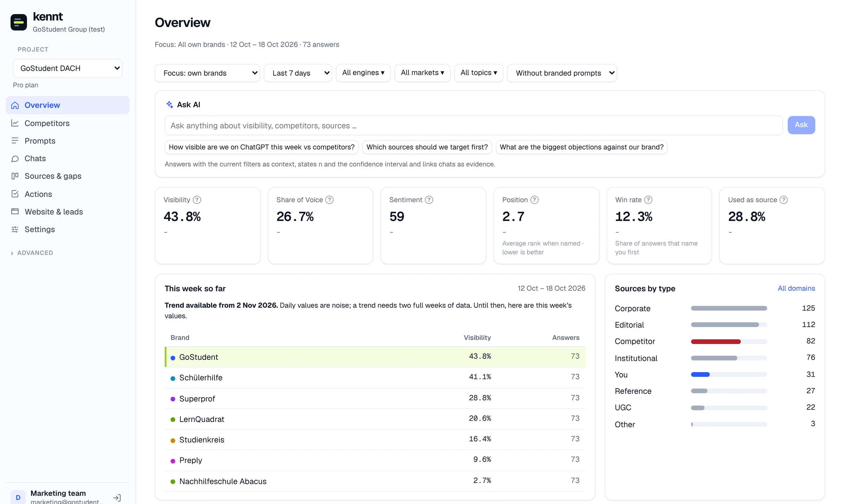This screenshot has height=504, width=844.
Task: Select the Schülerhilfe brand row
Action: [x=375, y=377]
